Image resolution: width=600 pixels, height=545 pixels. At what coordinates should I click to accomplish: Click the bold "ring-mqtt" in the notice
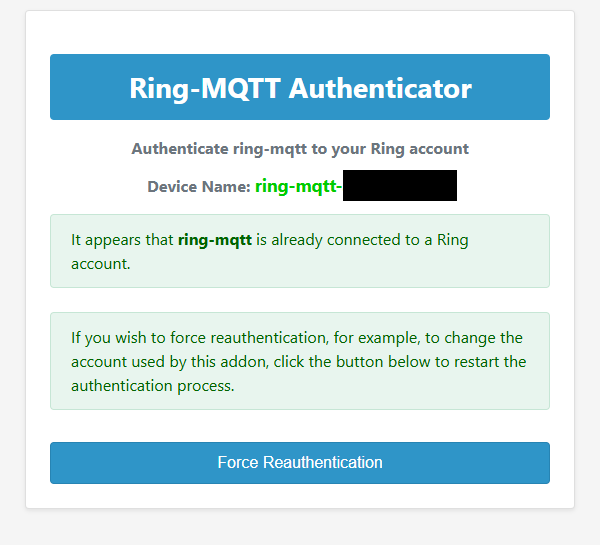click(215, 240)
